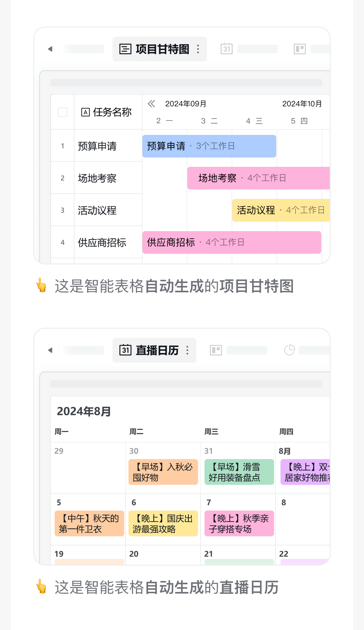The width and height of the screenshot is (364, 630).
Task: Open the 【中午】秋天的第一件卫衣 event
Action: pos(89,524)
